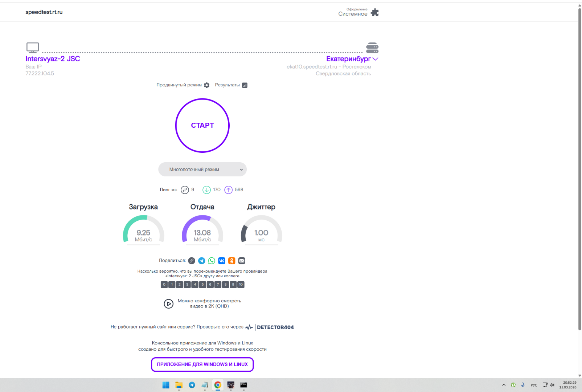
Task: Go to speedtest.rt.ru site logo
Action: (x=44, y=12)
